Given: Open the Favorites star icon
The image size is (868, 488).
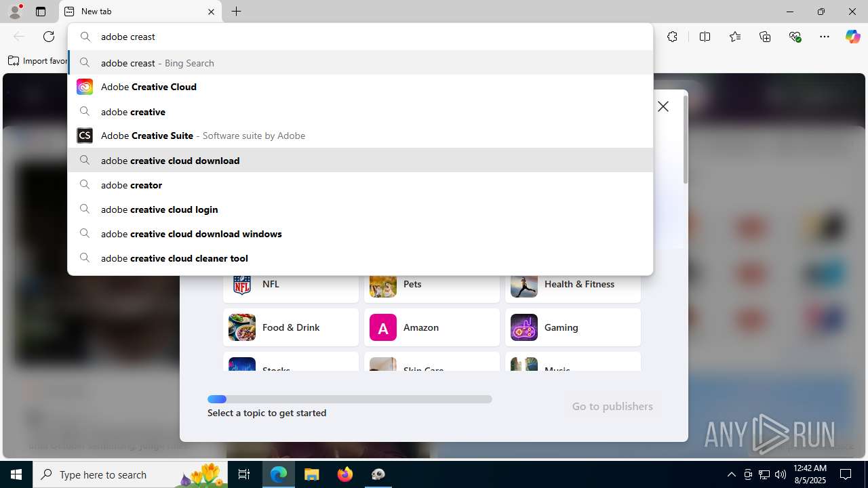Looking at the screenshot, I should pyautogui.click(x=735, y=37).
